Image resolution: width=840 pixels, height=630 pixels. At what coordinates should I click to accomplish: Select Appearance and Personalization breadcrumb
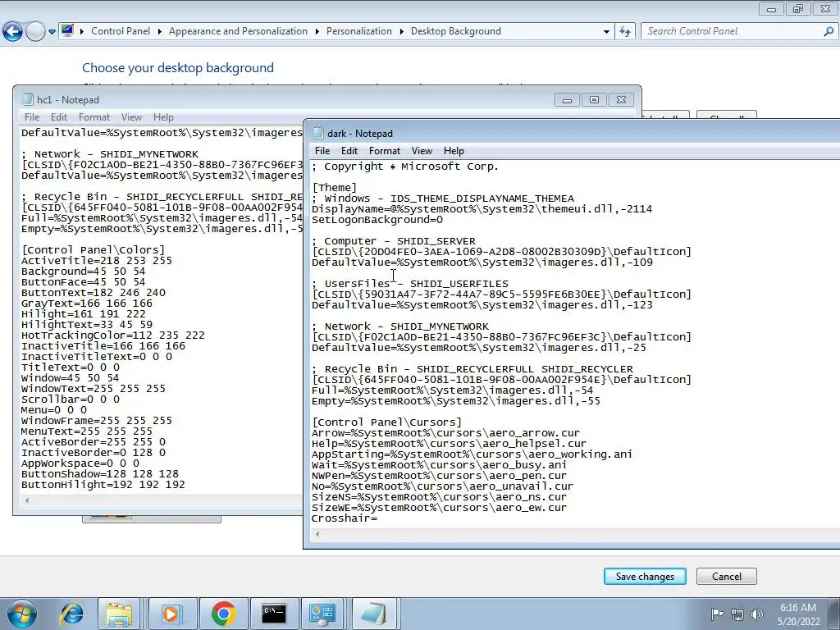point(238,31)
